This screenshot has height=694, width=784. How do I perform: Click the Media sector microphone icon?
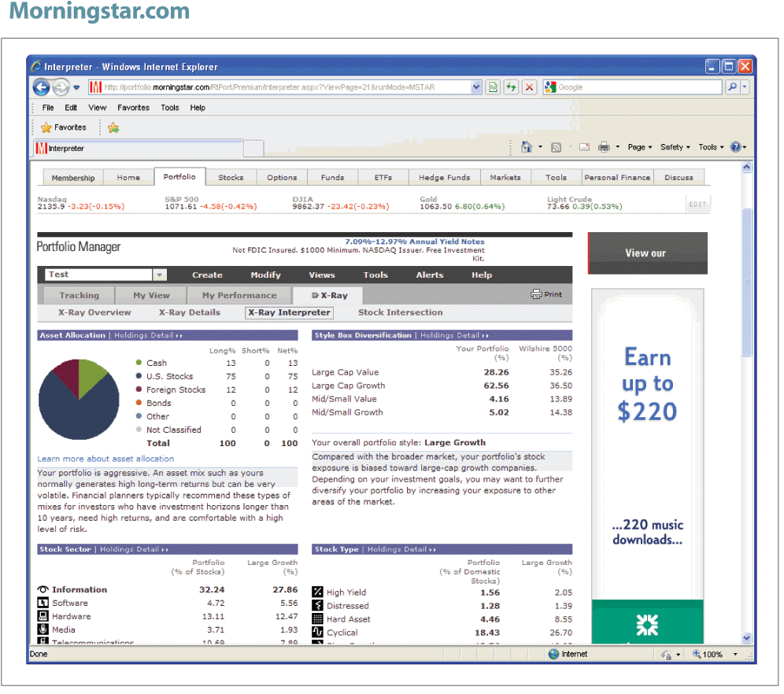click(43, 629)
